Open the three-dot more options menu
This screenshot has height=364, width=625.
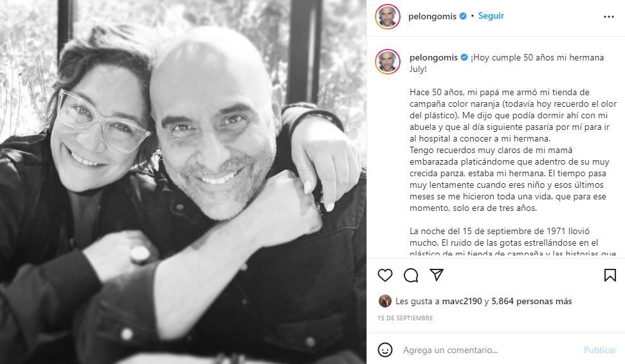click(x=609, y=17)
